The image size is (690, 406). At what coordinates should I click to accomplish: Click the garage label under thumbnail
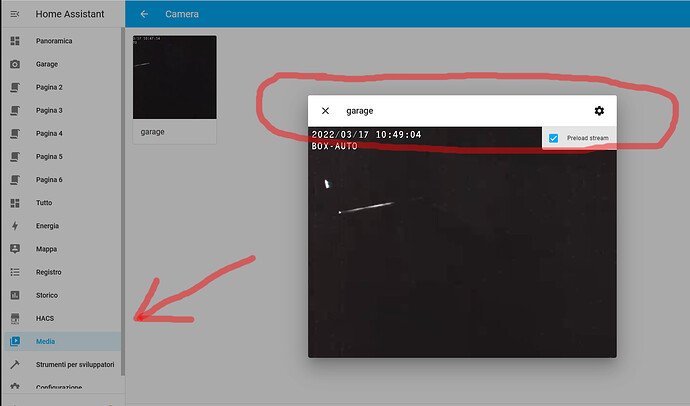pyautogui.click(x=152, y=132)
